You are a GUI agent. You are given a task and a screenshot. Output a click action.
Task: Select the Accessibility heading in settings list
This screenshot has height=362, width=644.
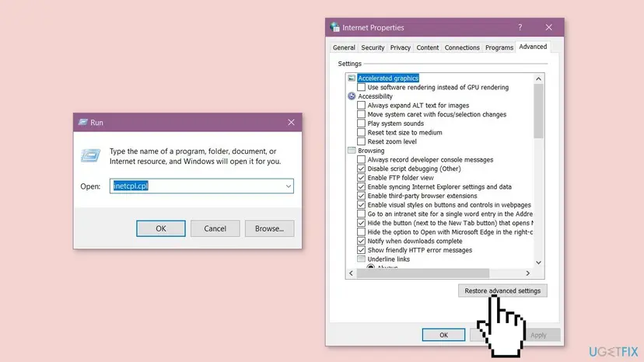tap(375, 96)
